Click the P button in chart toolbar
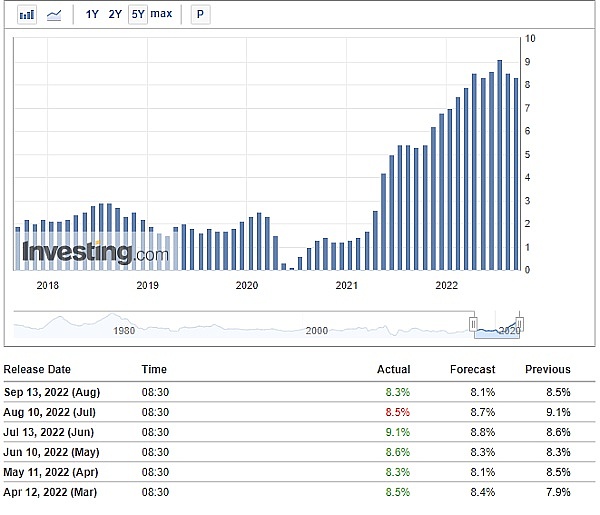The width and height of the screenshot is (600, 515). click(201, 15)
